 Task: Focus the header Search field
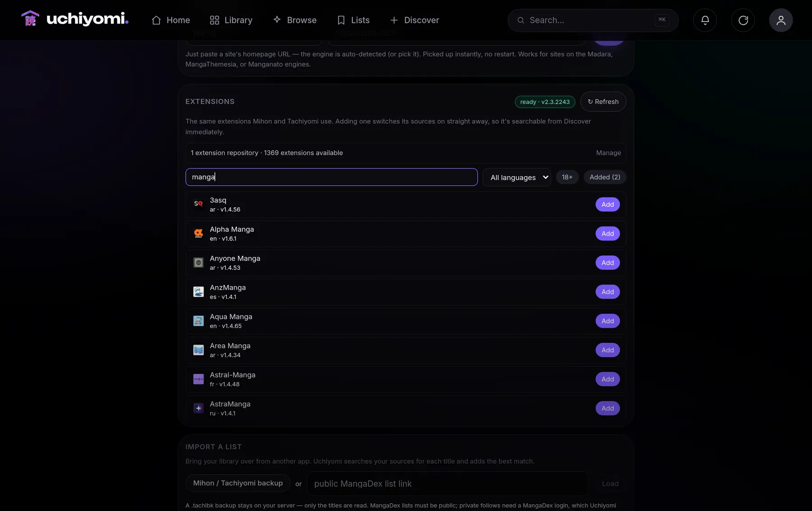(x=593, y=20)
